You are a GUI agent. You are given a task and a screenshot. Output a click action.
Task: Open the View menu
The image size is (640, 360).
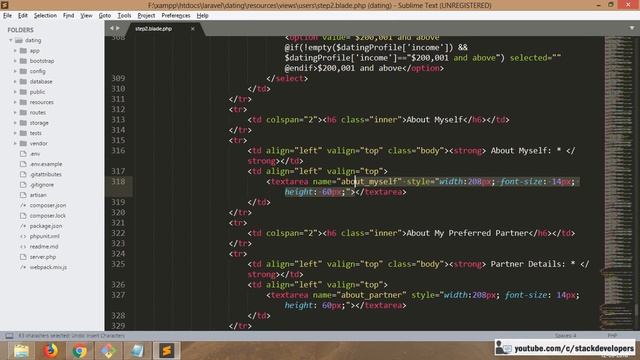coord(86,16)
